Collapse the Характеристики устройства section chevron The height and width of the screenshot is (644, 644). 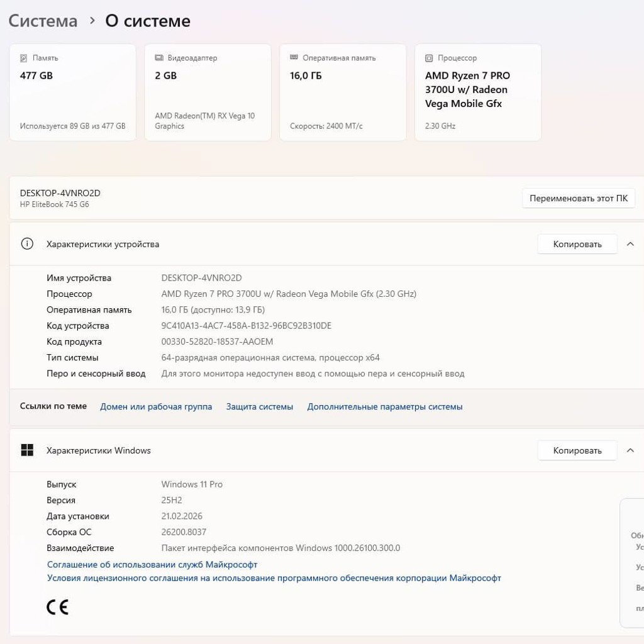coord(630,244)
